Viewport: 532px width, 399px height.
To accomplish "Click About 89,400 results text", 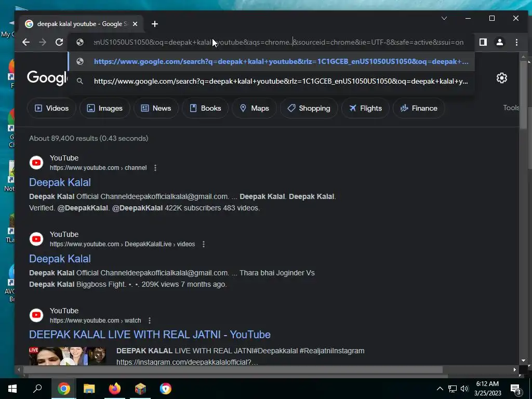I will 88,138.
